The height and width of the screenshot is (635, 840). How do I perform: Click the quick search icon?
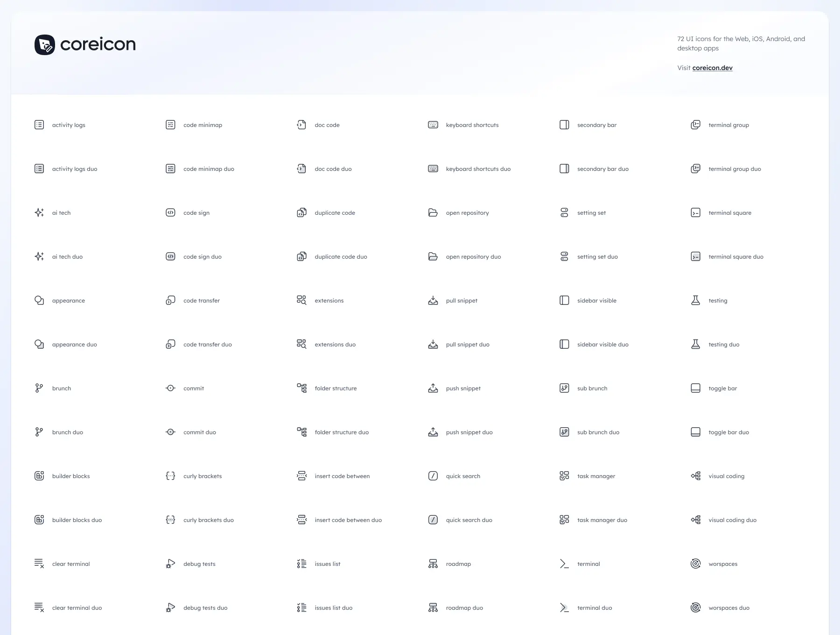coord(433,476)
